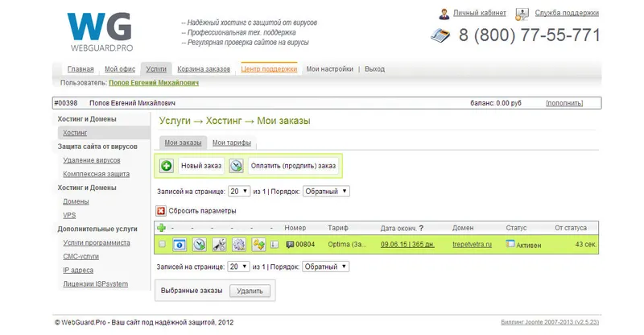Click the tariff cell Optima (За...

347,244
